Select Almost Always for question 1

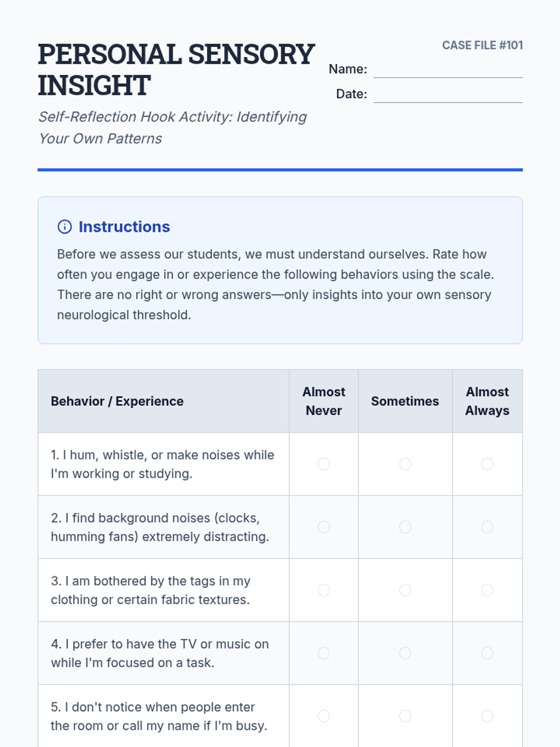click(x=487, y=464)
